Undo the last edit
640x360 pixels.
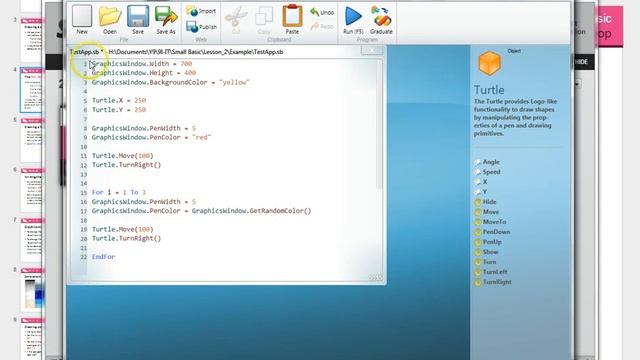point(322,12)
